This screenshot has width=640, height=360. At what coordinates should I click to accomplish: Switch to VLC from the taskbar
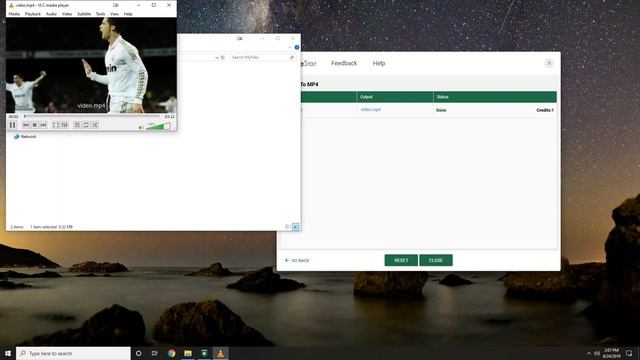pyautogui.click(x=220, y=353)
